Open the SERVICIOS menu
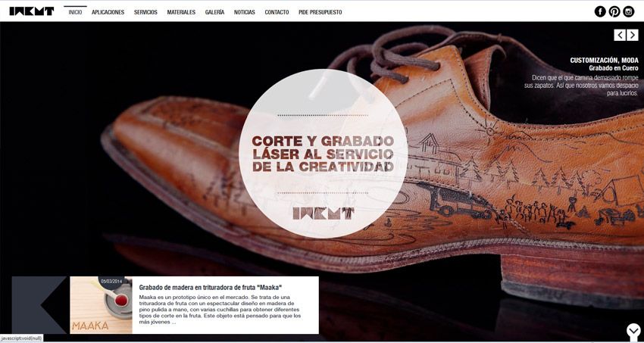This screenshot has height=343, width=644. [x=145, y=12]
